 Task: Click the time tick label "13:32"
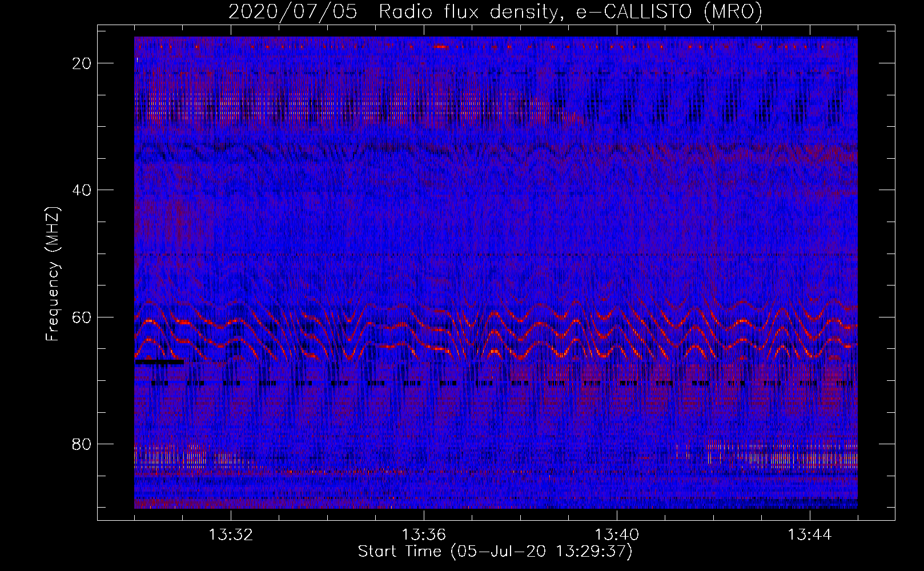point(231,535)
